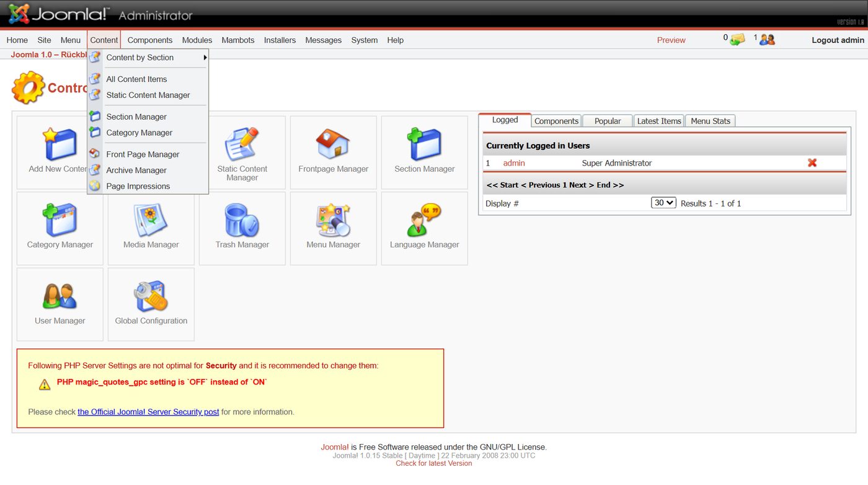Viewport: 868px width, 485px height.
Task: Click the Static Content Manager panel icon
Action: (242, 144)
